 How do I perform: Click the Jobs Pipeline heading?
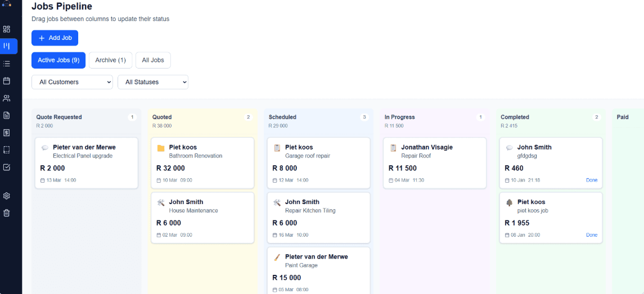tap(62, 7)
